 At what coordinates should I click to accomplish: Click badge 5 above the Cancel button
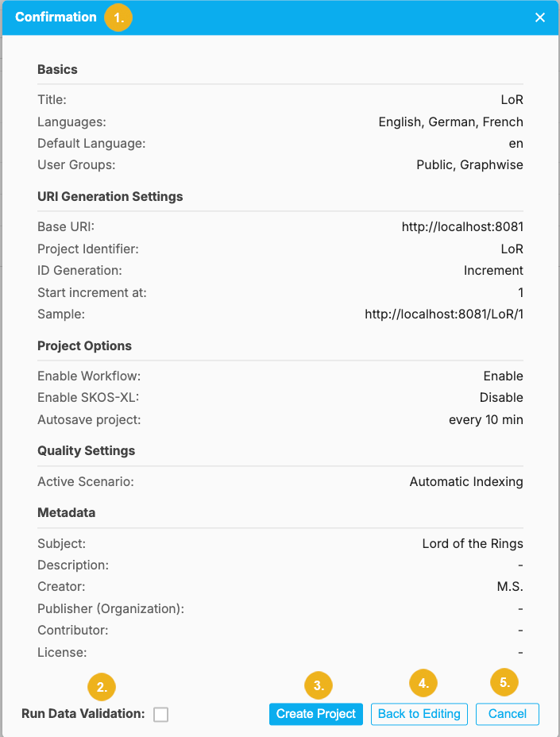(x=506, y=683)
